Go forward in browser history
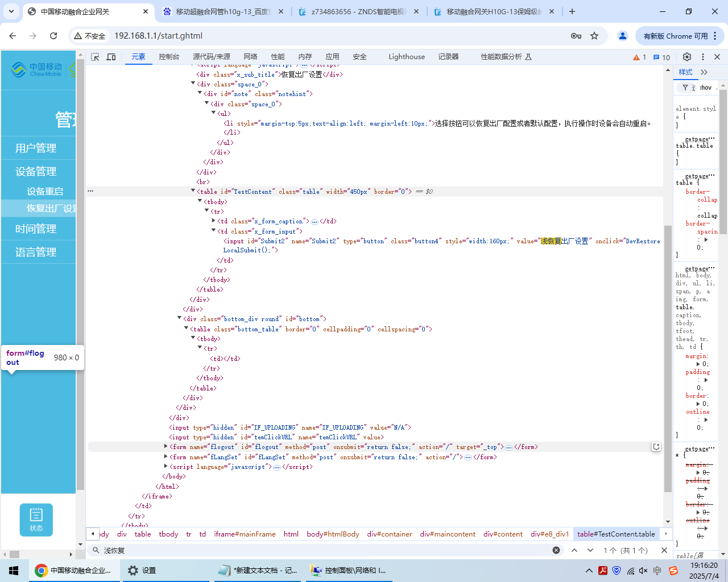This screenshot has height=582, width=728. (33, 36)
